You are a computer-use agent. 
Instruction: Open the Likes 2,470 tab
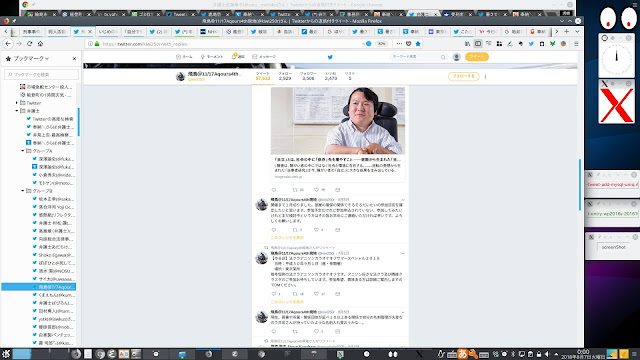331,76
